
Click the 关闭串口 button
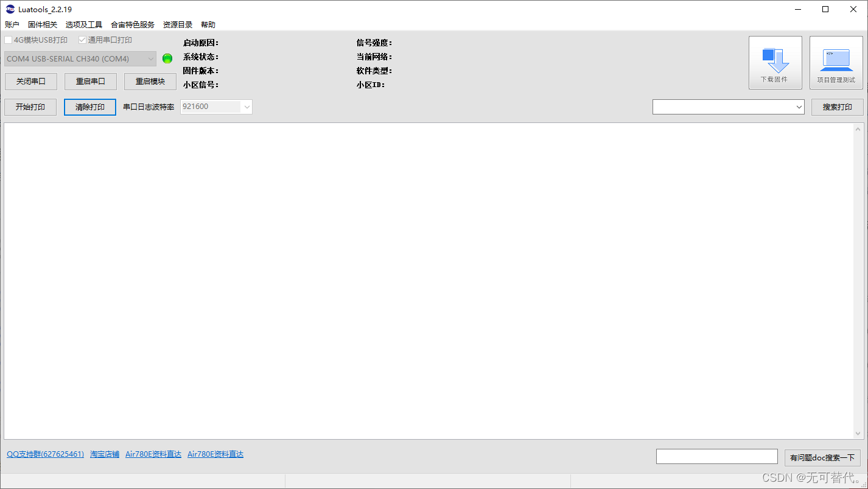click(x=30, y=82)
